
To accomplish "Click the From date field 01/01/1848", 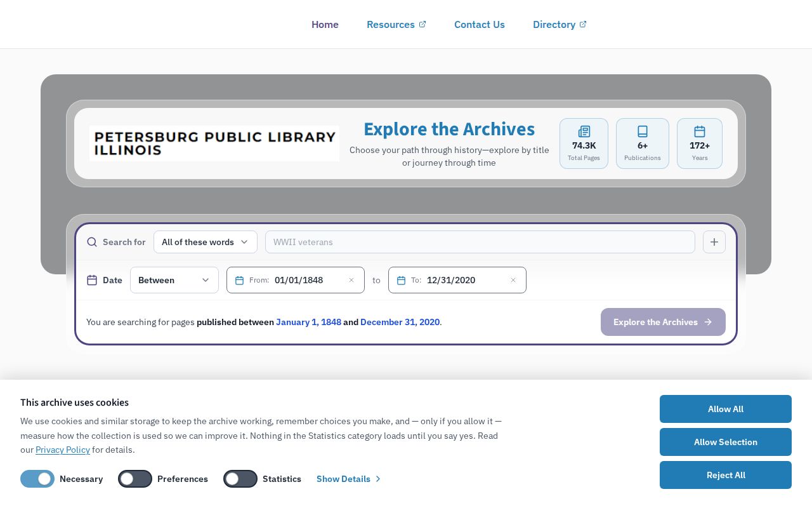I will click(296, 280).
